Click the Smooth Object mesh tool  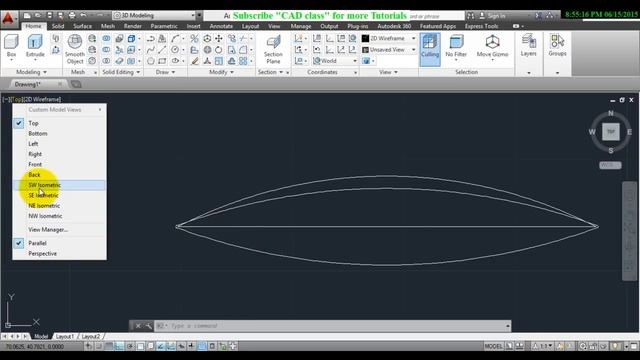point(75,49)
